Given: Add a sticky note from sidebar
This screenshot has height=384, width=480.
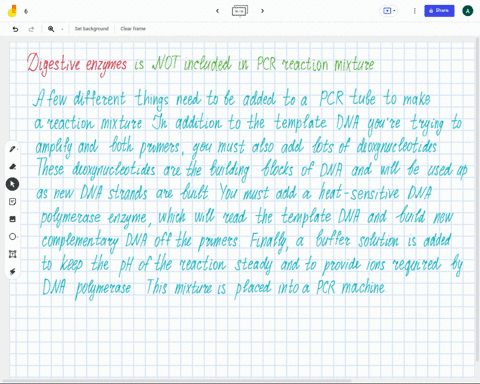Looking at the screenshot, I should [x=12, y=202].
